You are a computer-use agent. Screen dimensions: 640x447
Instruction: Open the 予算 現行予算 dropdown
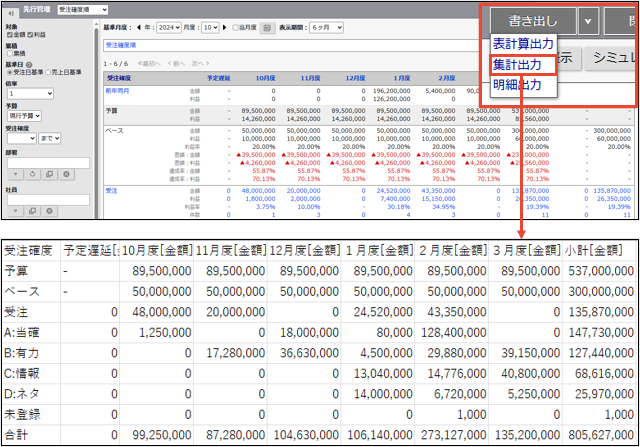pos(24,116)
